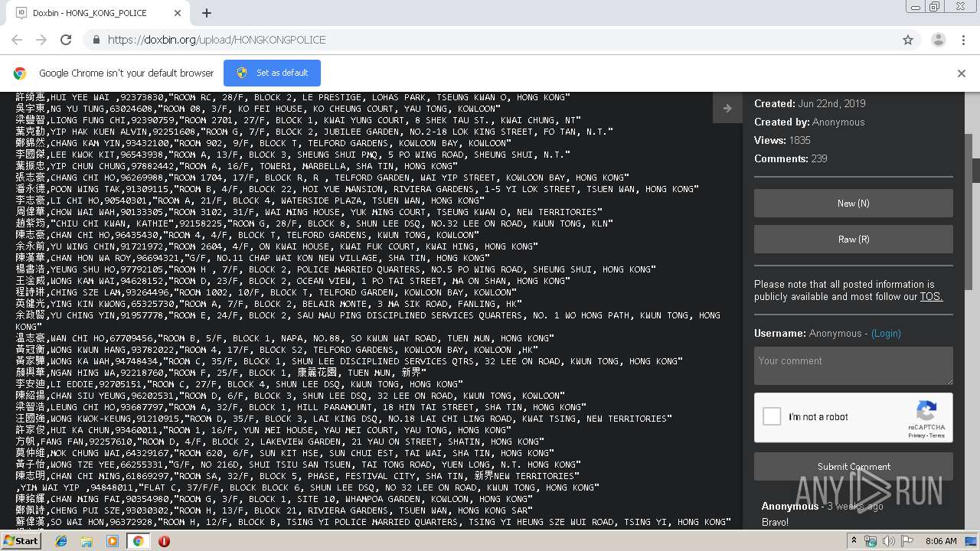Open the reCAPTCHA Privacy link

(x=916, y=435)
